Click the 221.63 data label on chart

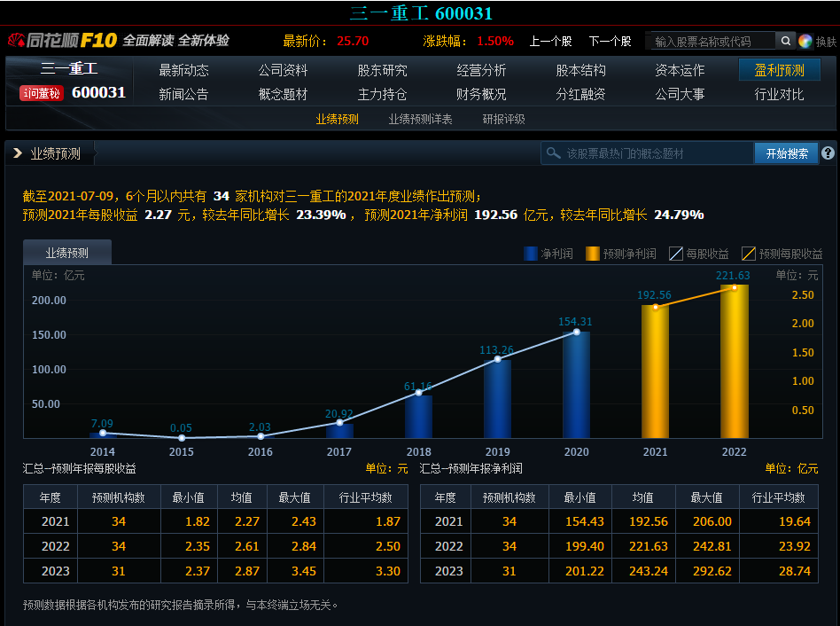[733, 276]
